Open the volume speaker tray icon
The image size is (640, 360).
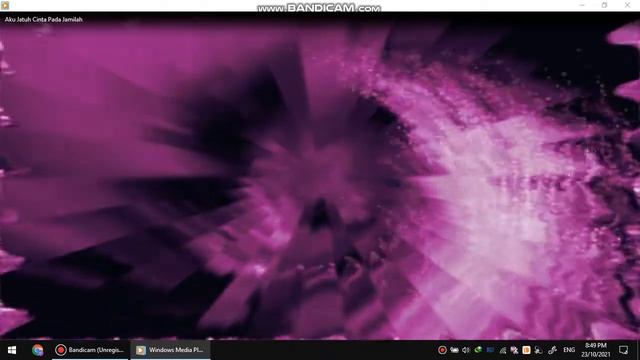pos(466,350)
